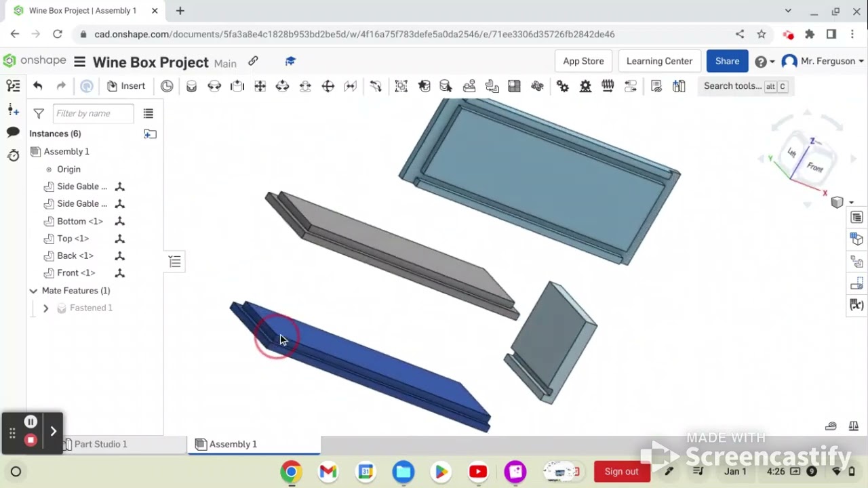Image resolution: width=868 pixels, height=488 pixels.
Task: Open a new Chrome tab
Action: [180, 11]
